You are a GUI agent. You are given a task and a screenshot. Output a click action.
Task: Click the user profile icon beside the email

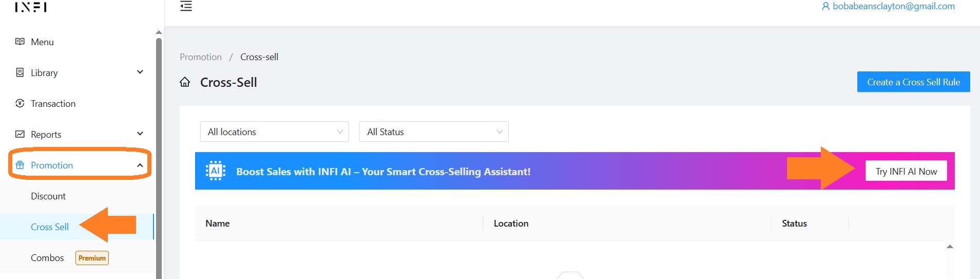pos(825,6)
